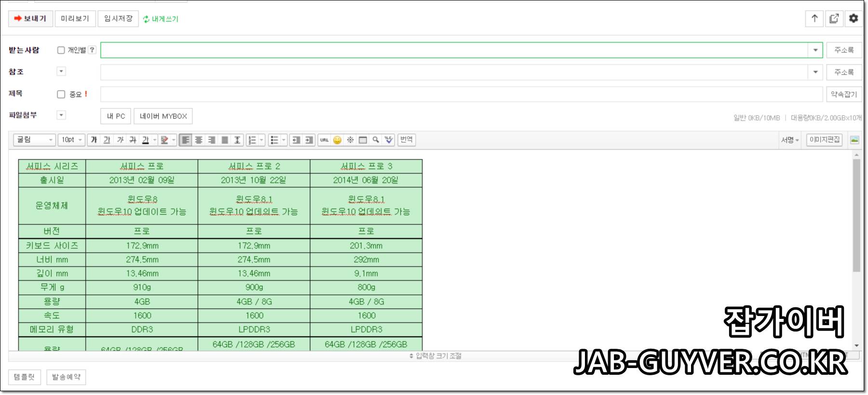Open the 10pt font size dropdown
The width and height of the screenshot is (868, 395).
(72, 140)
